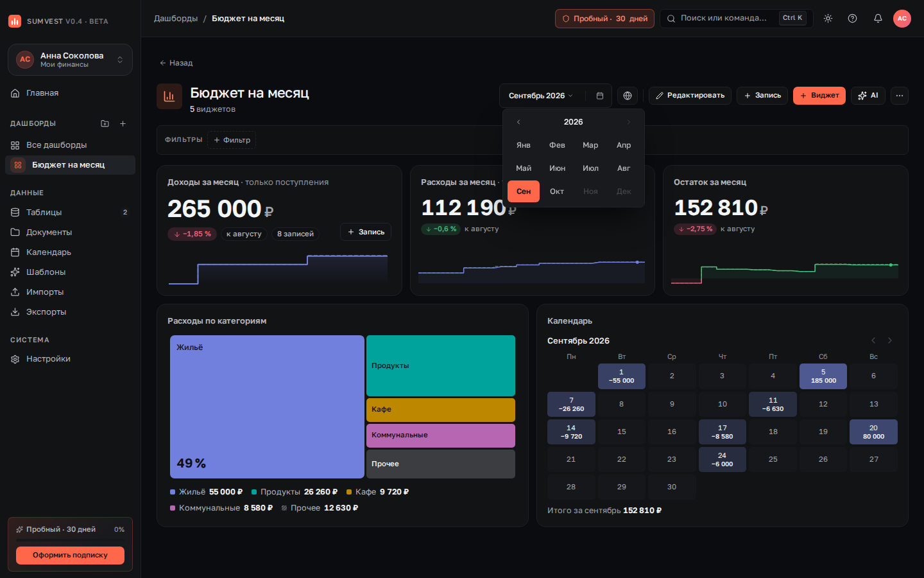This screenshot has width=924, height=578.
Task: Open Настройки in the sidebar
Action: (70, 359)
